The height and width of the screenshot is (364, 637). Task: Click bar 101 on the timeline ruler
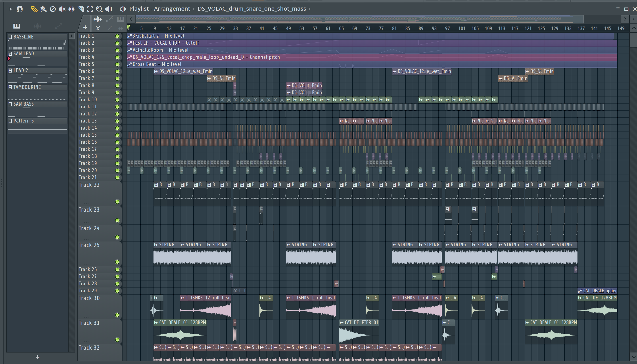[x=462, y=29]
